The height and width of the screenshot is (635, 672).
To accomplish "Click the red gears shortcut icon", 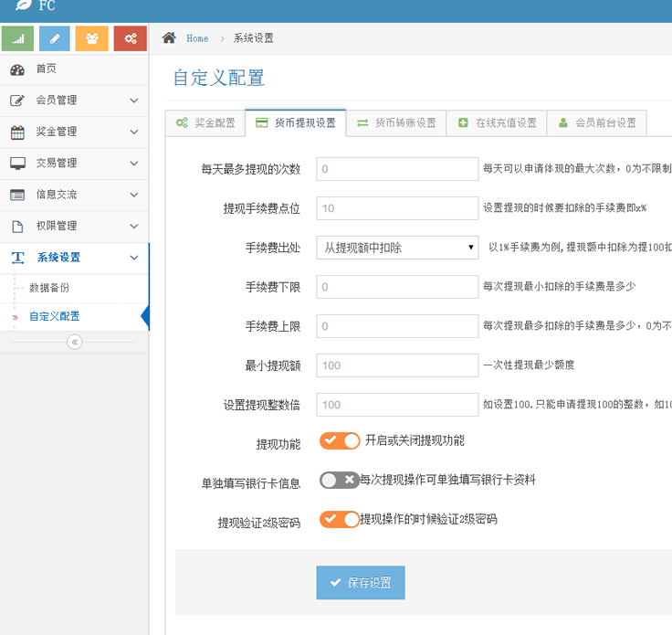I will (x=131, y=38).
